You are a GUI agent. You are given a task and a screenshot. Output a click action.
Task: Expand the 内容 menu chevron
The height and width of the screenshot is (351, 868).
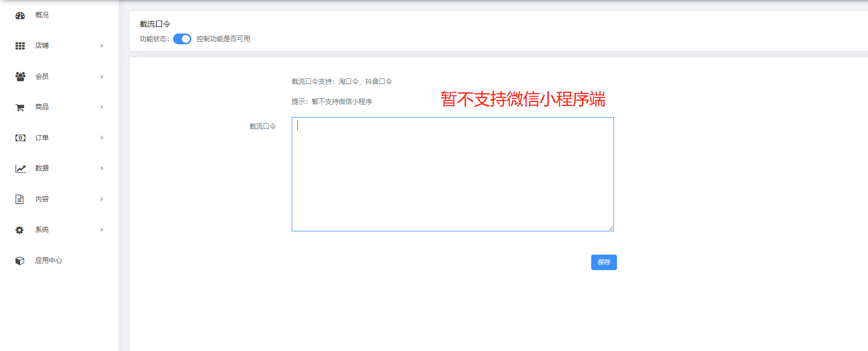(x=102, y=199)
